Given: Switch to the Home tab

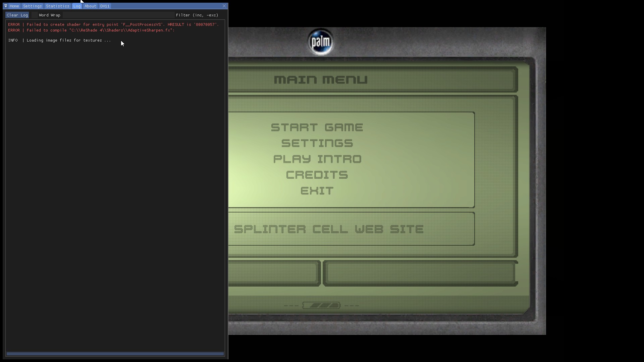Looking at the screenshot, I should (x=14, y=6).
